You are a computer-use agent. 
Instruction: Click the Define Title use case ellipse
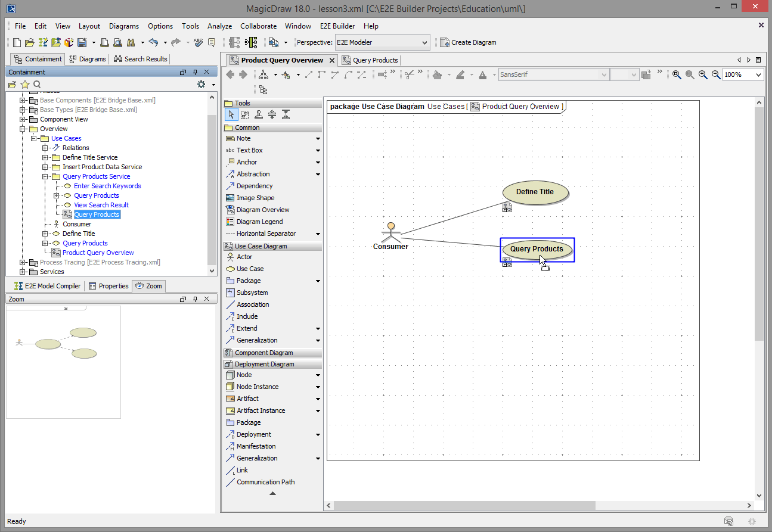pos(535,192)
